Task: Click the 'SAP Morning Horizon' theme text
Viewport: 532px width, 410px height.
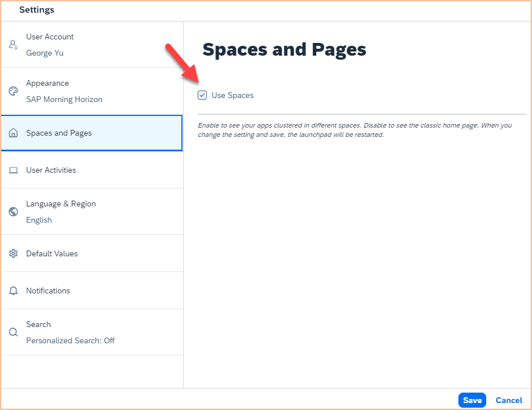Action: point(64,99)
